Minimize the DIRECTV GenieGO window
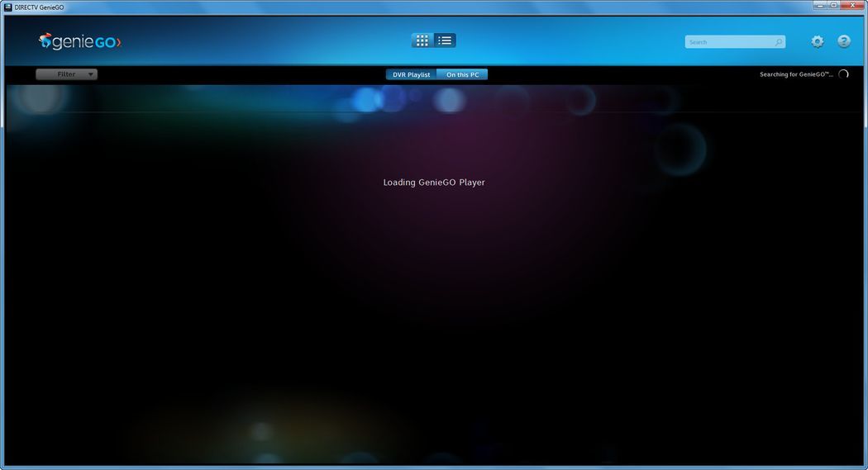This screenshot has height=470, width=868. click(820, 5)
